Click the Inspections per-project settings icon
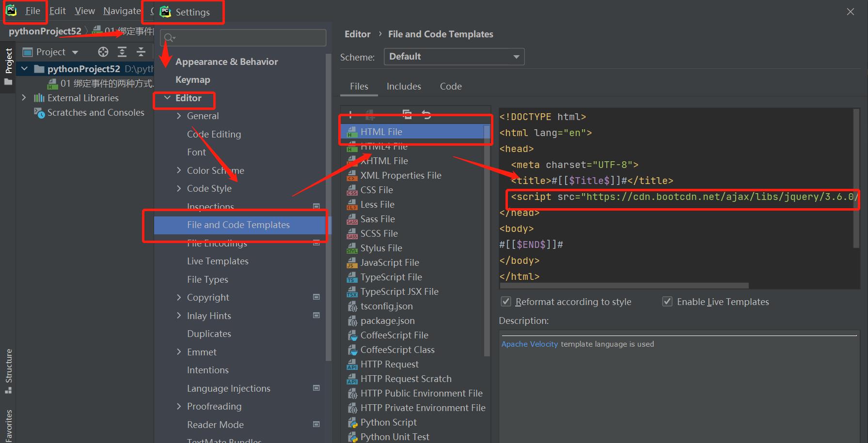Screen dimensions: 868x443 click(x=316, y=206)
